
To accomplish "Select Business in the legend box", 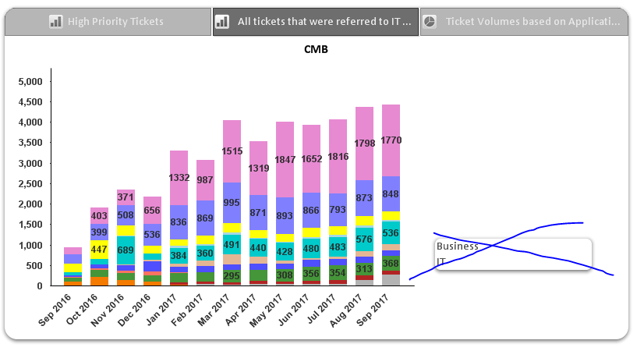I will (458, 246).
